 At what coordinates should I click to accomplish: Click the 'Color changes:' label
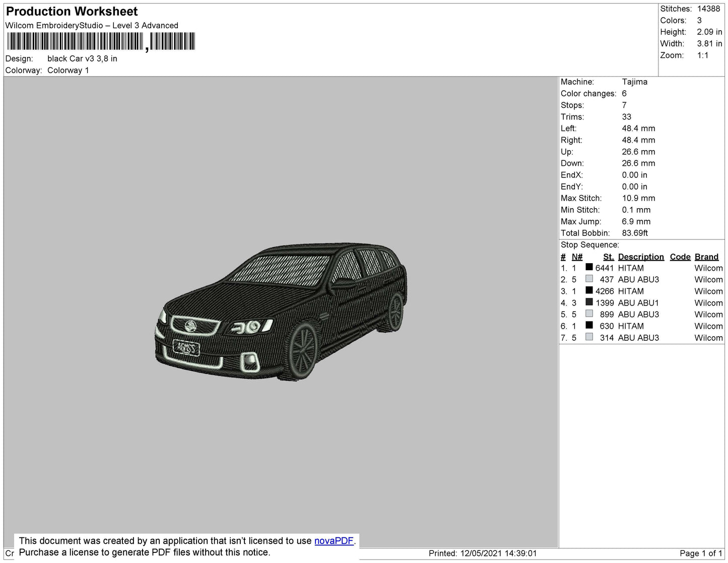[588, 94]
